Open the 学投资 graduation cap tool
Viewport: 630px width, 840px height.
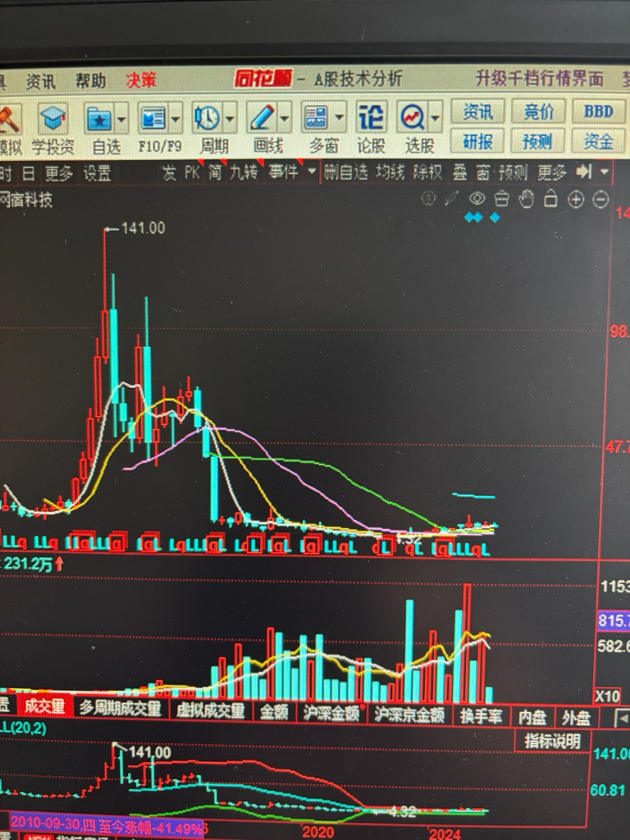click(x=52, y=118)
